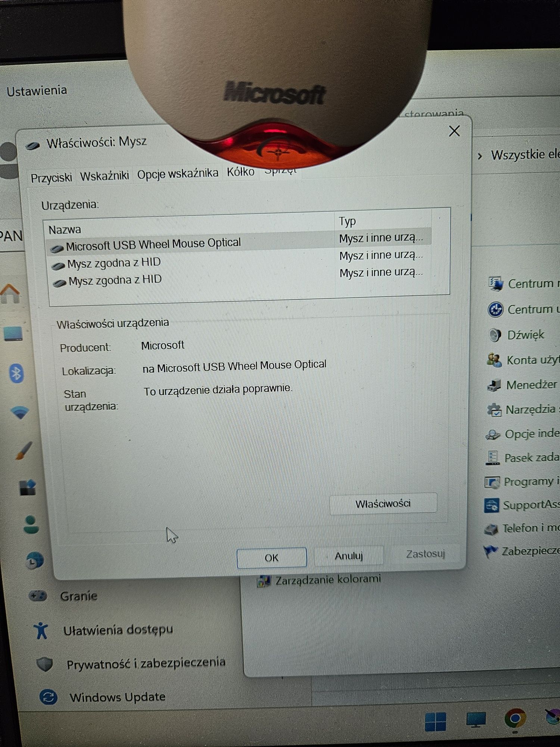Open Zabezpieczenia item in Control Panel

coord(531,551)
